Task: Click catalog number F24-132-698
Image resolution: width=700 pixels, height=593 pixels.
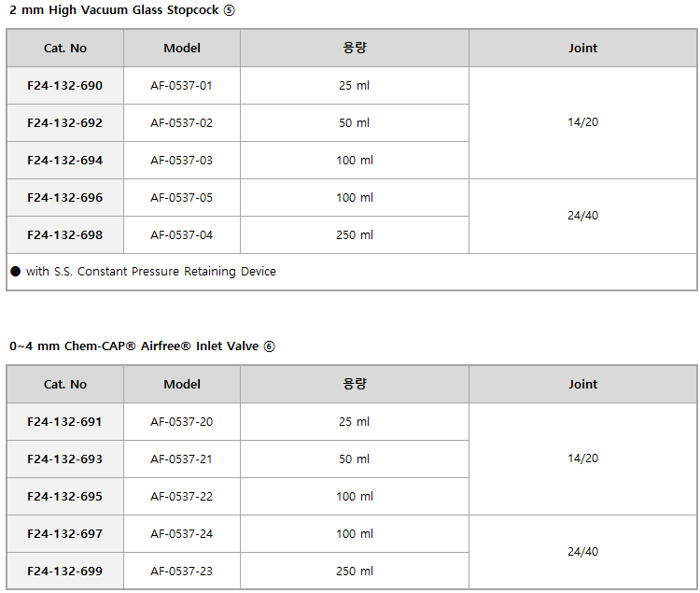Action: pyautogui.click(x=65, y=235)
